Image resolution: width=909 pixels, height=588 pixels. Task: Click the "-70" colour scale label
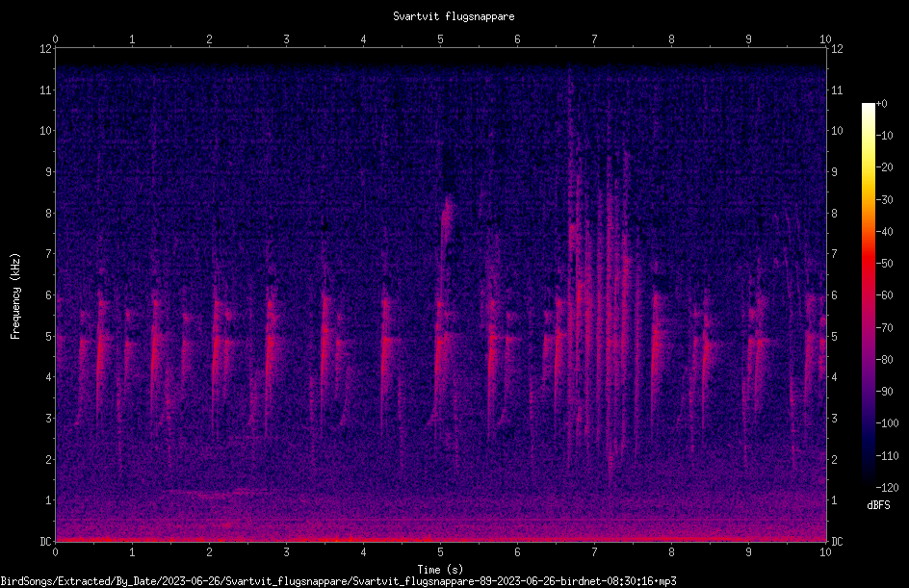click(x=885, y=328)
